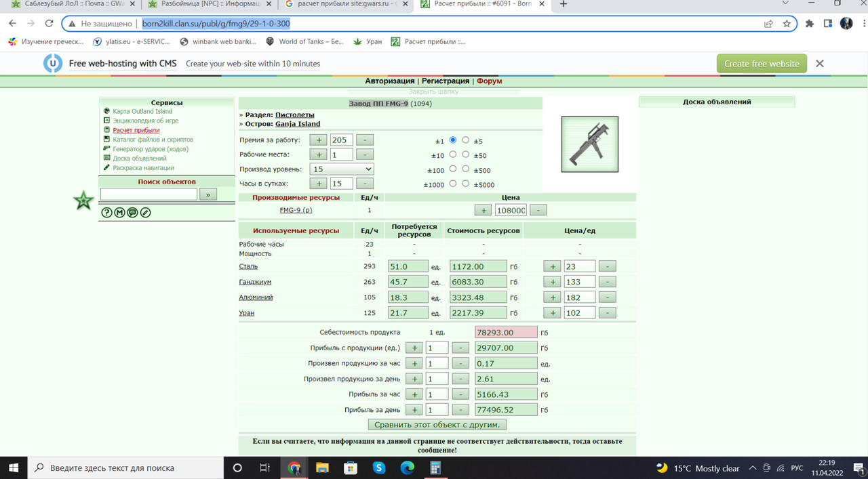Open the Ganja Island link
The image size is (868, 479).
coord(298,124)
